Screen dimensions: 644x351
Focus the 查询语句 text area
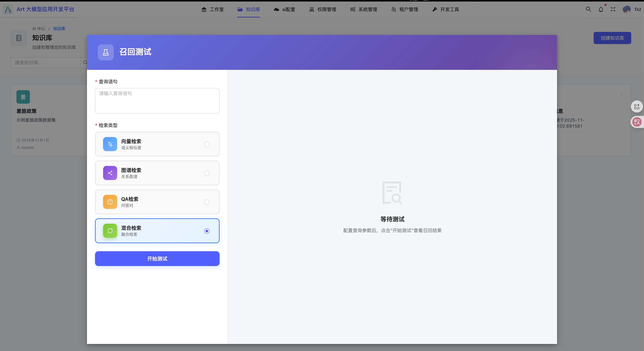[157, 100]
